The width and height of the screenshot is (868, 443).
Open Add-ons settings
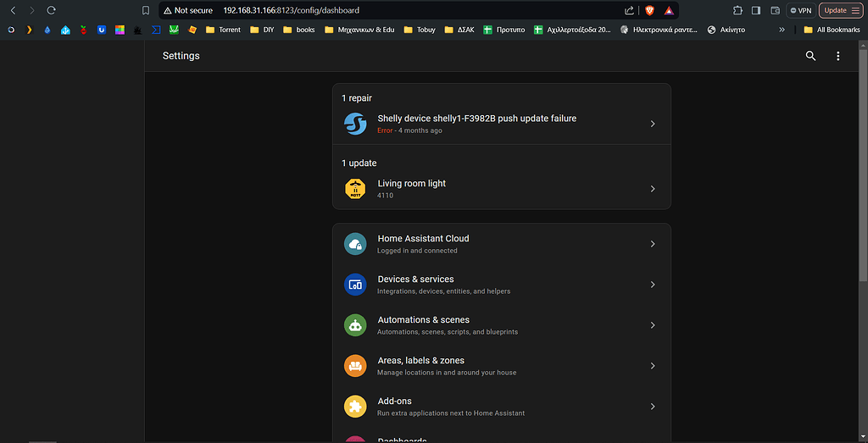coord(502,407)
